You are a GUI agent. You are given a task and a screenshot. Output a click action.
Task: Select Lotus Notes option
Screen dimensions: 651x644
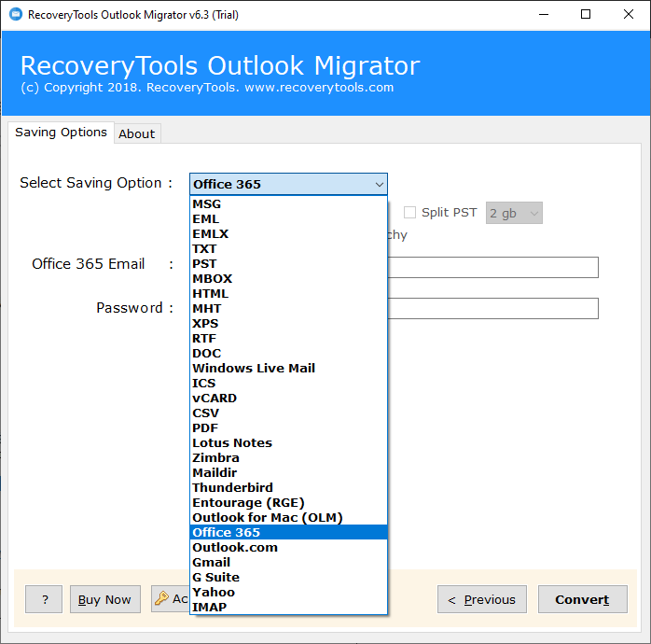[x=288, y=443]
